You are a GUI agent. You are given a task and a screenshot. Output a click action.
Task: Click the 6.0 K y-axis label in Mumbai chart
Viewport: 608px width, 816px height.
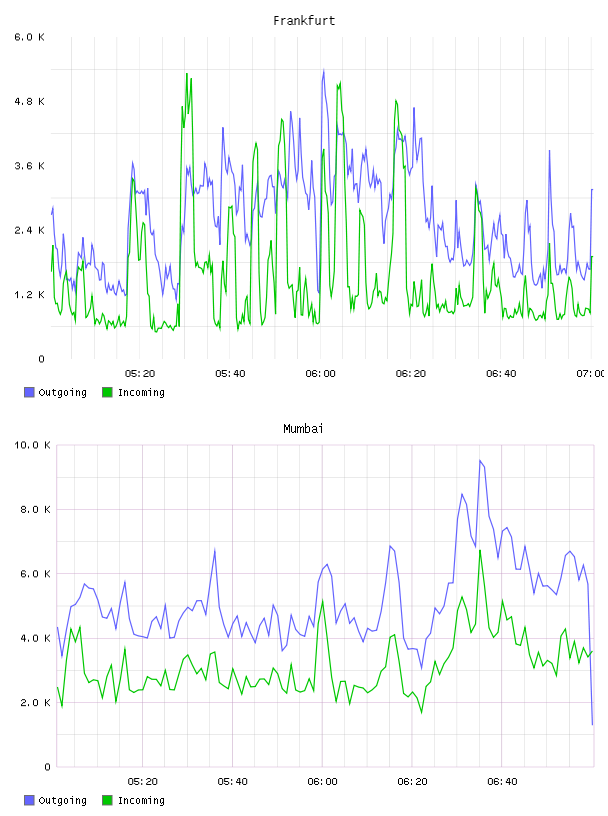(35, 574)
